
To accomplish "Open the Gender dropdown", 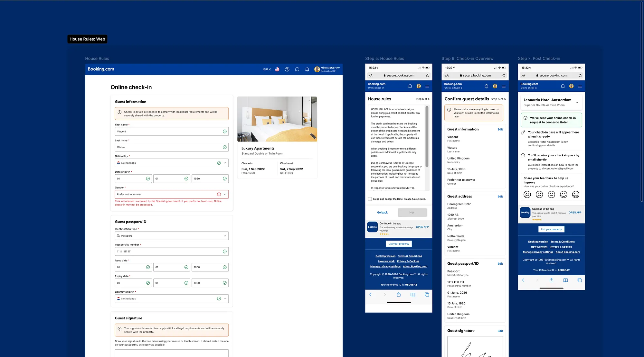I will click(x=172, y=194).
